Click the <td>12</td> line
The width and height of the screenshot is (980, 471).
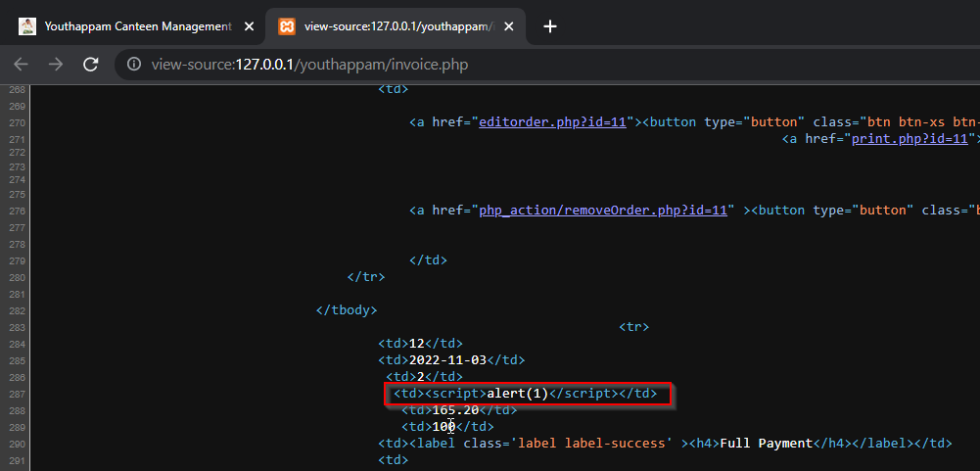(x=420, y=343)
